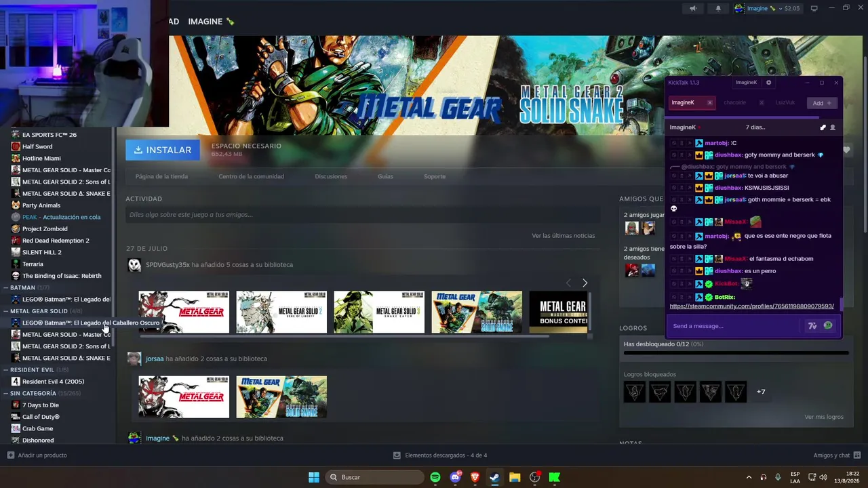Screen dimensions: 868x488
Task: Open the Imagine account dropdown
Action: (767, 8)
